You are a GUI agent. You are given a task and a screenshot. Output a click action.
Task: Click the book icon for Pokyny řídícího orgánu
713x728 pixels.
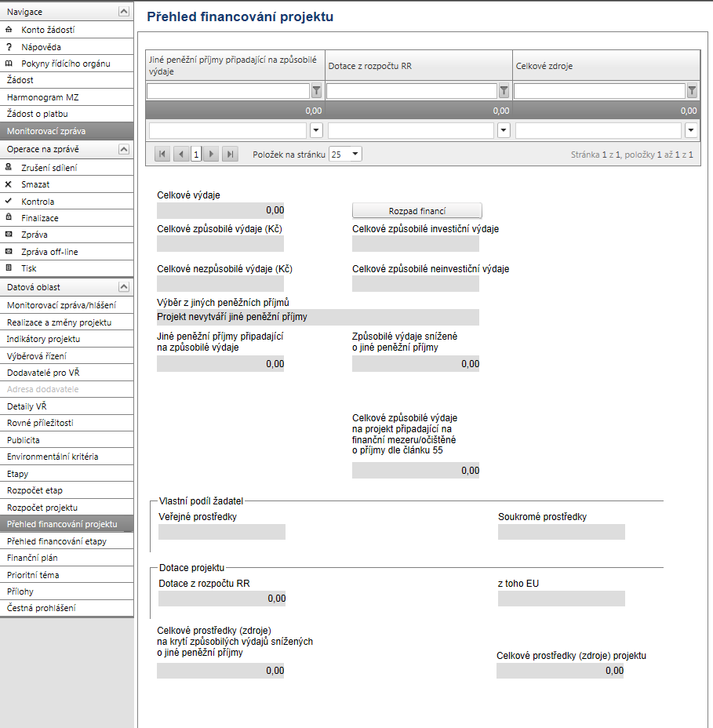pyautogui.click(x=9, y=64)
